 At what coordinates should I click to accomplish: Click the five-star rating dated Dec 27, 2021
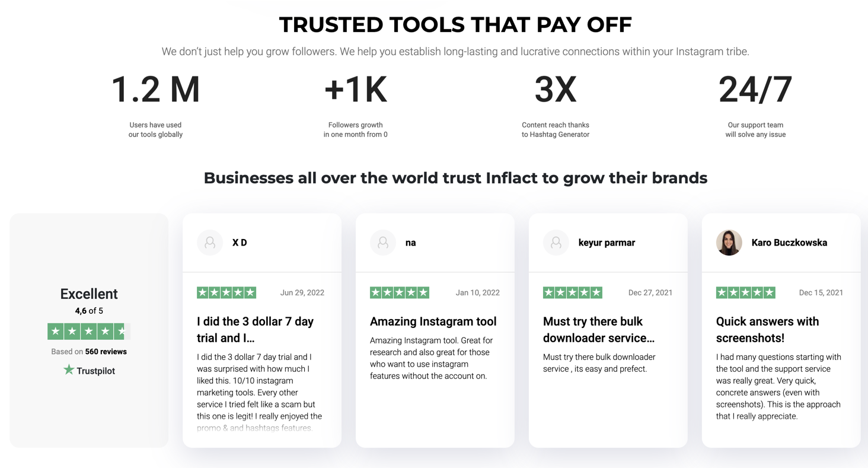click(573, 292)
